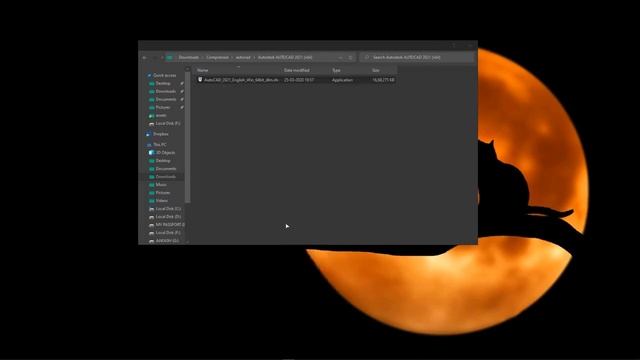Click the folder icon in address bar
The width and height of the screenshot is (640, 360).
pos(169,58)
